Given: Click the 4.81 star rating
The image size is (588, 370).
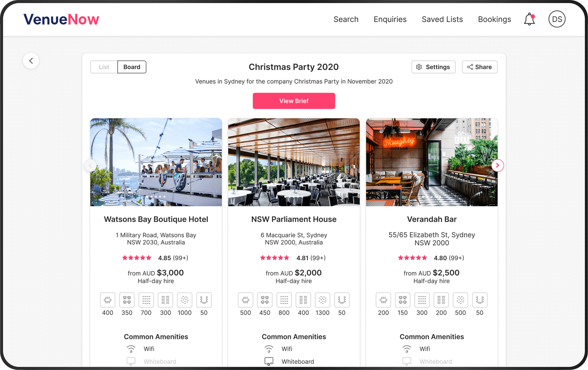Looking at the screenshot, I should (x=293, y=258).
